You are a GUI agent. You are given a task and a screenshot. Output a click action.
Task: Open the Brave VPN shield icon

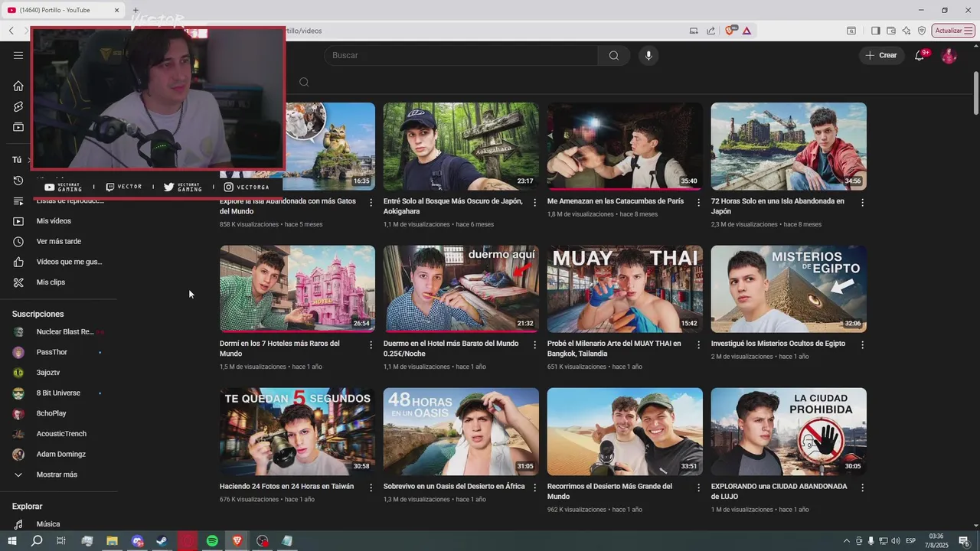922,31
